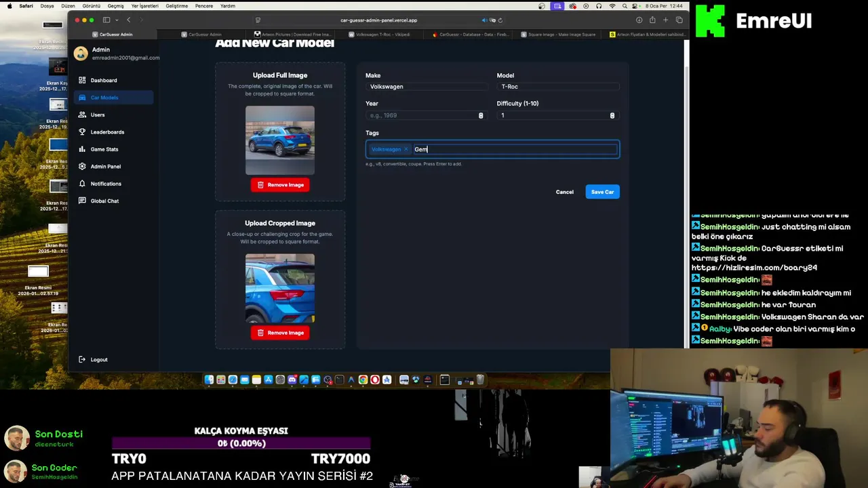
Task: Switch to the CarGuessr Database Firebase tab
Action: click(469, 34)
